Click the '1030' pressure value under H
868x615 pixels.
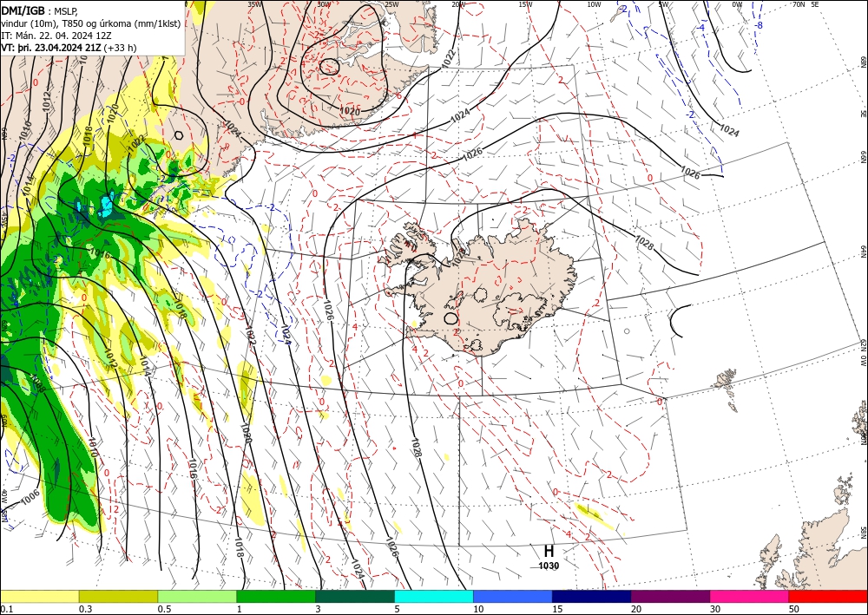(549, 566)
